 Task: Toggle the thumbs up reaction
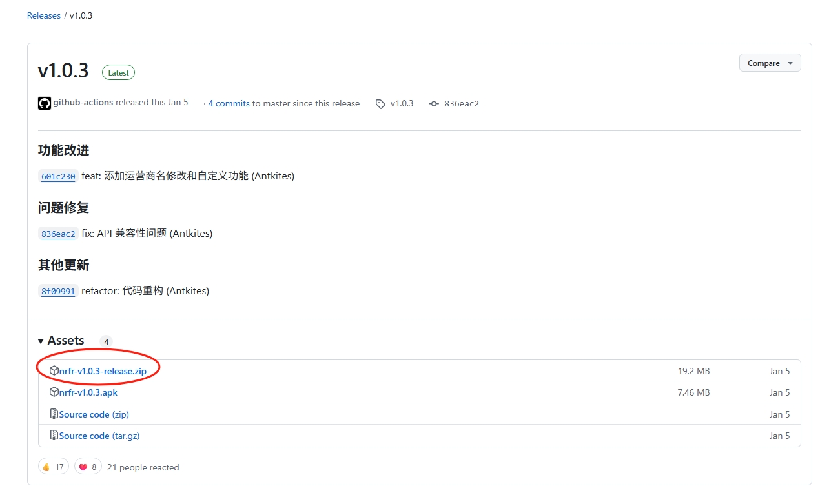(54, 467)
